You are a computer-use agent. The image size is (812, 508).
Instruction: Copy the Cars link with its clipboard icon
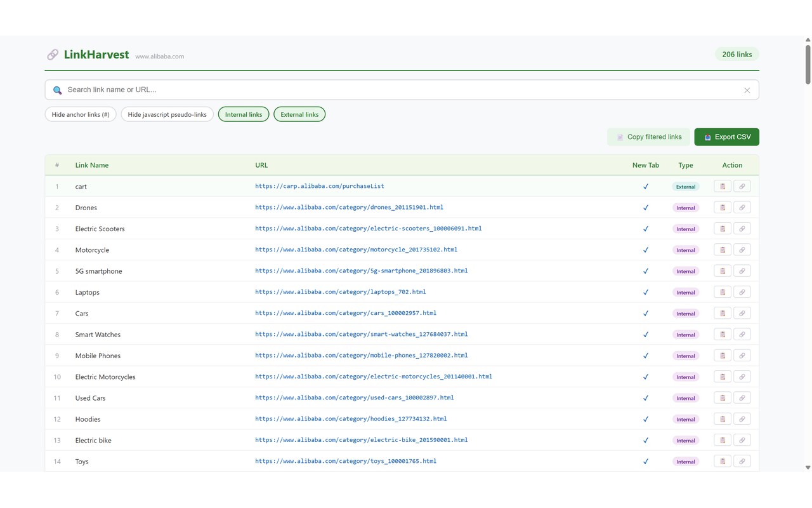723,313
